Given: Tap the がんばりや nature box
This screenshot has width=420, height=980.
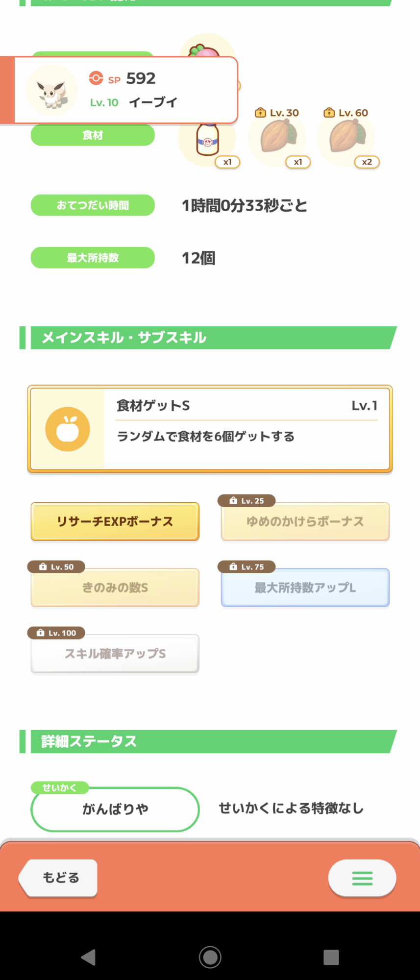Looking at the screenshot, I should point(115,809).
